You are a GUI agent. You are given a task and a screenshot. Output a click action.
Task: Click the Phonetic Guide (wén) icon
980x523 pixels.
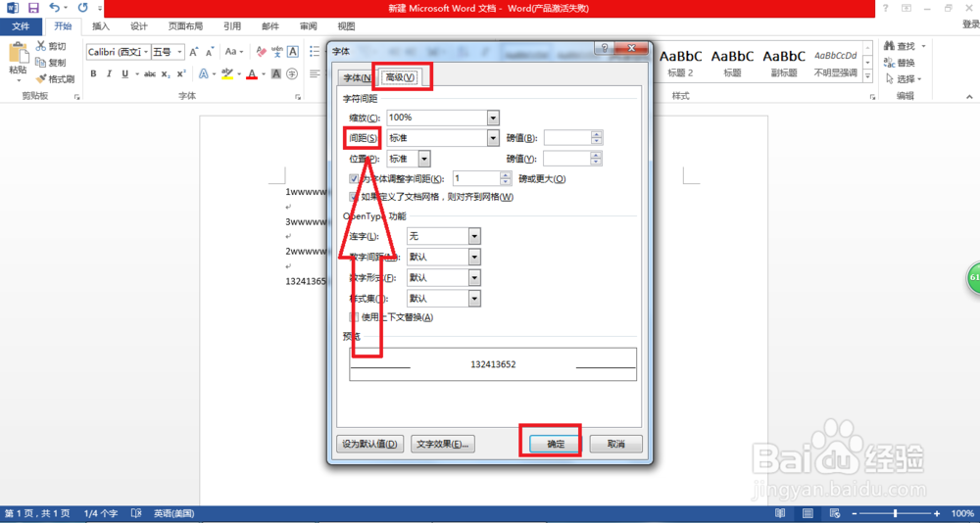pyautogui.click(x=277, y=51)
